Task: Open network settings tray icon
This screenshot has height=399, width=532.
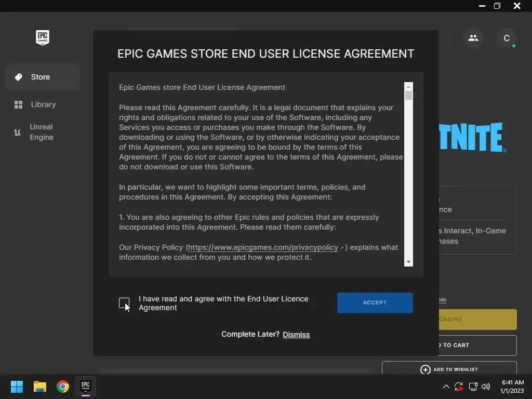Action: [x=473, y=387]
